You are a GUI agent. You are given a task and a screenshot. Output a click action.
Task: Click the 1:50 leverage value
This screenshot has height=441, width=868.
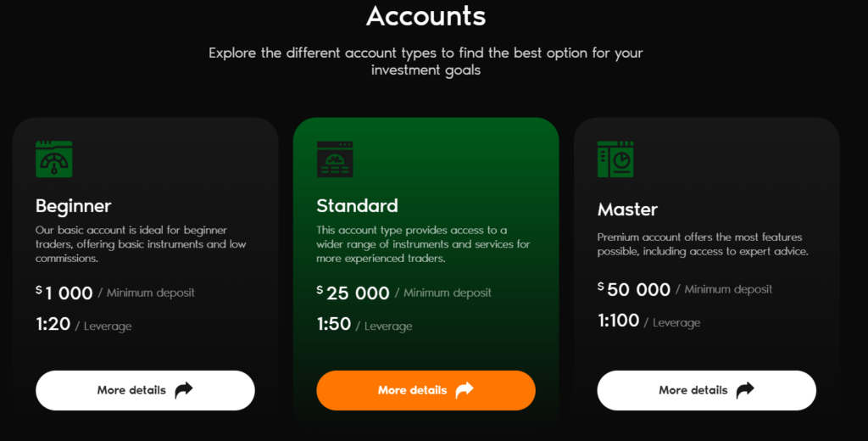pos(334,324)
